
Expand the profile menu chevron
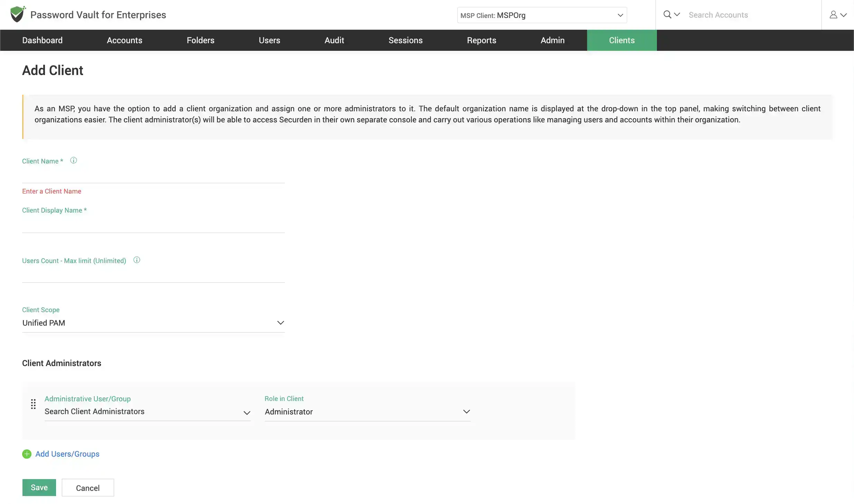(x=844, y=15)
